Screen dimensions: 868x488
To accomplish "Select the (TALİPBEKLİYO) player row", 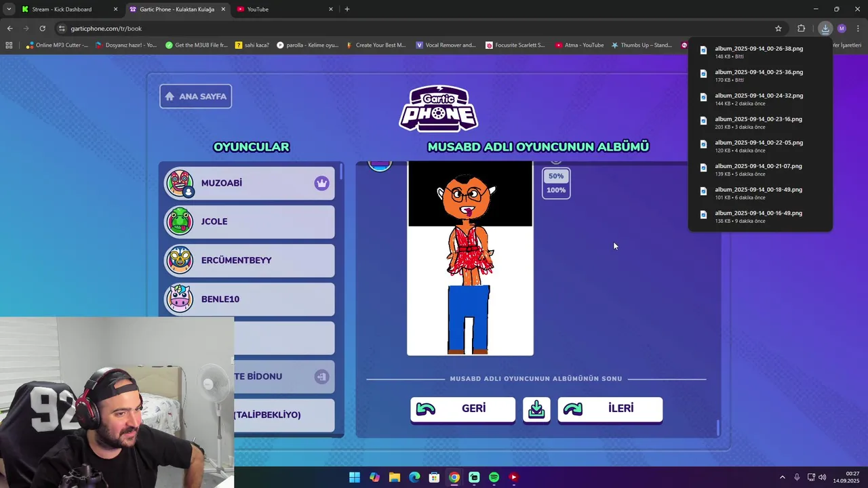I will tap(284, 415).
